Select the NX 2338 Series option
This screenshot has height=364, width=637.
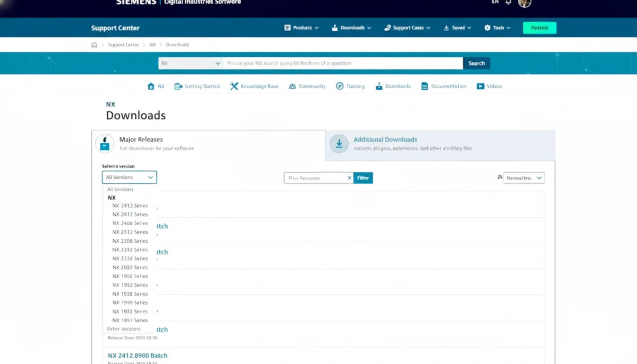130,259
